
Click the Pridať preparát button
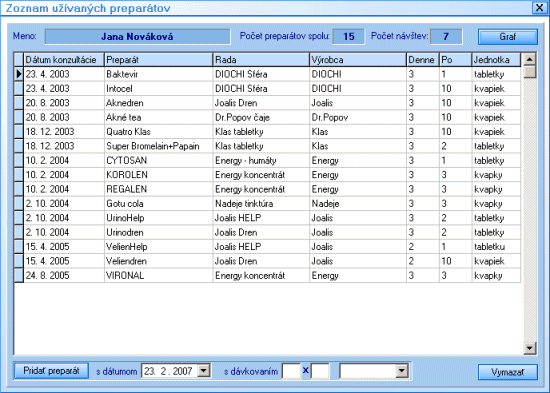[51, 371]
